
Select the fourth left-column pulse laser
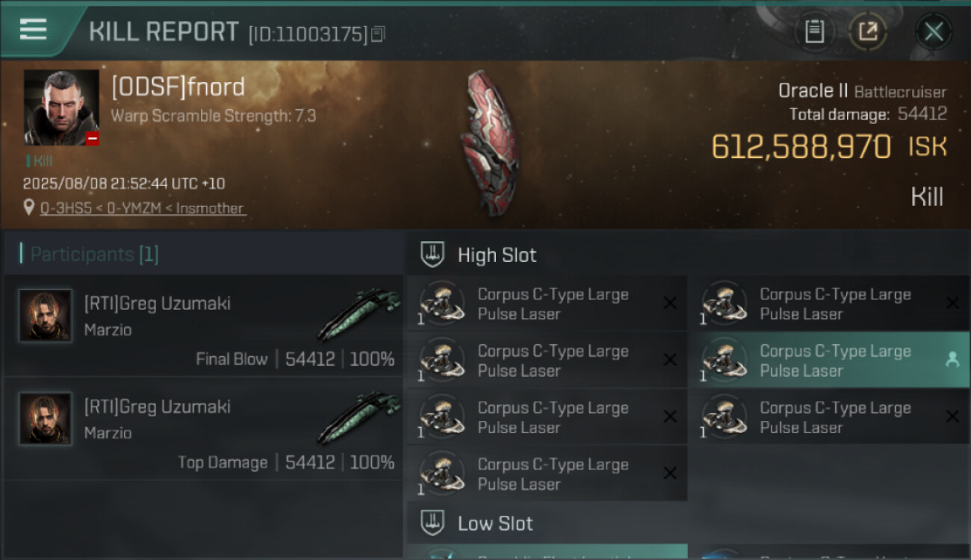tap(547, 473)
